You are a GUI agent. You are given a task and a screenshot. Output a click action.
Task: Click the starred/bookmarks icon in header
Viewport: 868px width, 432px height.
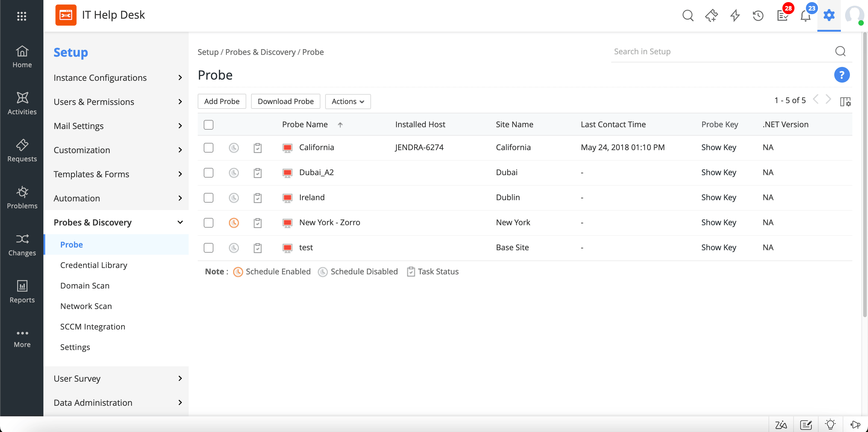[x=711, y=15]
